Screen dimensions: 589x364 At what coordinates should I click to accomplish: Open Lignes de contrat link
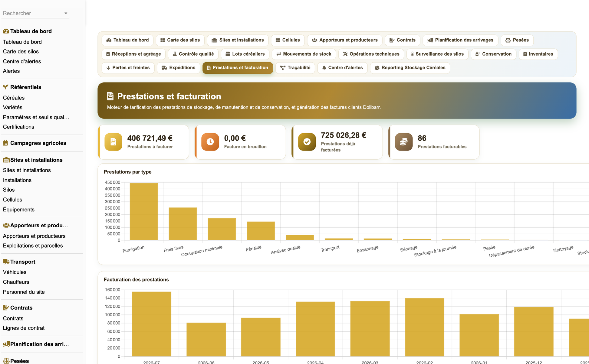(24, 328)
